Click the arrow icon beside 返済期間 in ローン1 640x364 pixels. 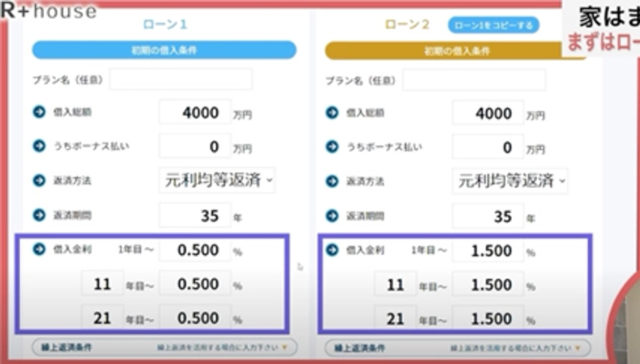click(39, 215)
